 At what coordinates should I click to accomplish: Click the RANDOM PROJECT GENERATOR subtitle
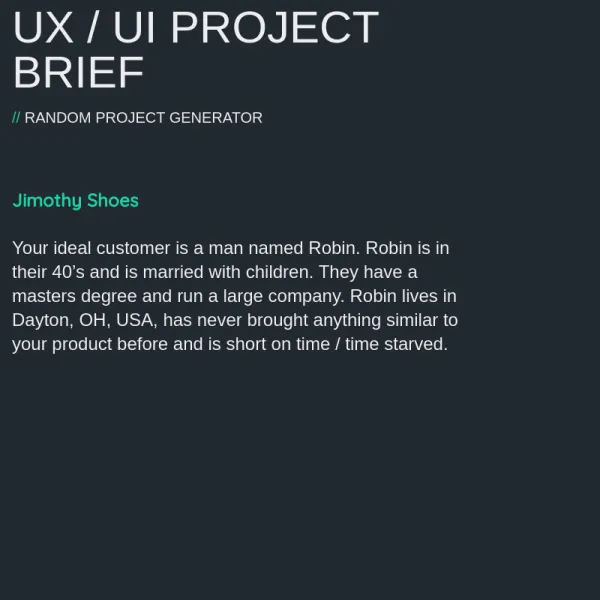coord(143,117)
